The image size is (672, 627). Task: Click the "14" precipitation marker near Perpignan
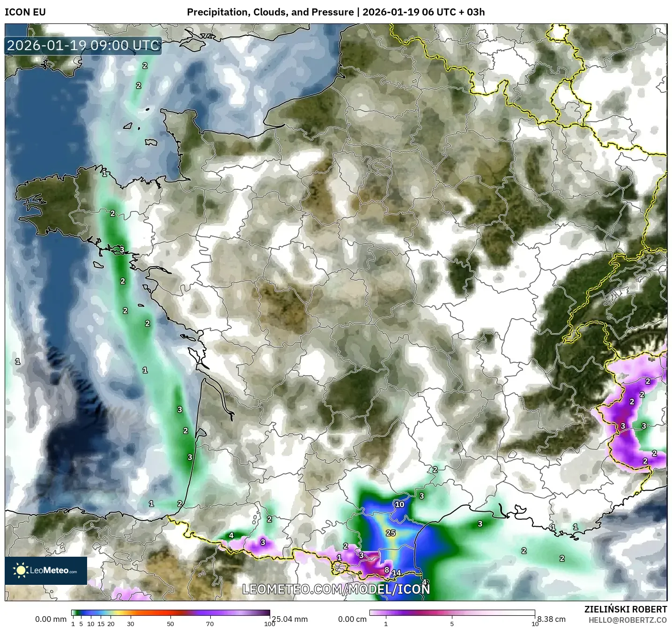(x=396, y=572)
